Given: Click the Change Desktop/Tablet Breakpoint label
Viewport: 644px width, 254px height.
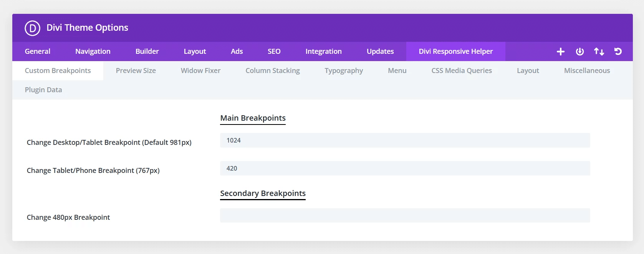Looking at the screenshot, I should coord(109,143).
